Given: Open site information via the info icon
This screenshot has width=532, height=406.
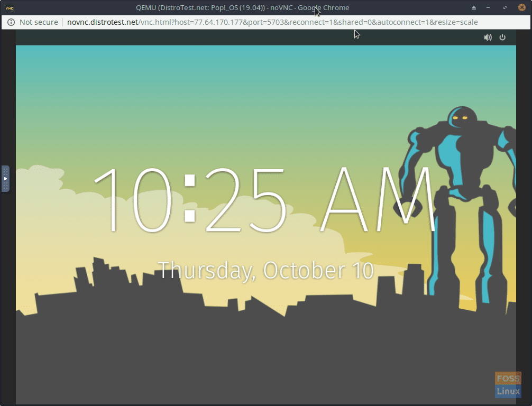Looking at the screenshot, I should tap(11, 22).
